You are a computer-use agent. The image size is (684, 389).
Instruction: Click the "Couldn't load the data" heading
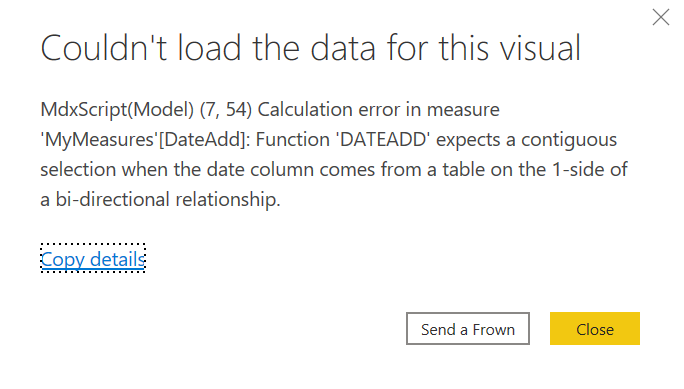click(x=311, y=48)
